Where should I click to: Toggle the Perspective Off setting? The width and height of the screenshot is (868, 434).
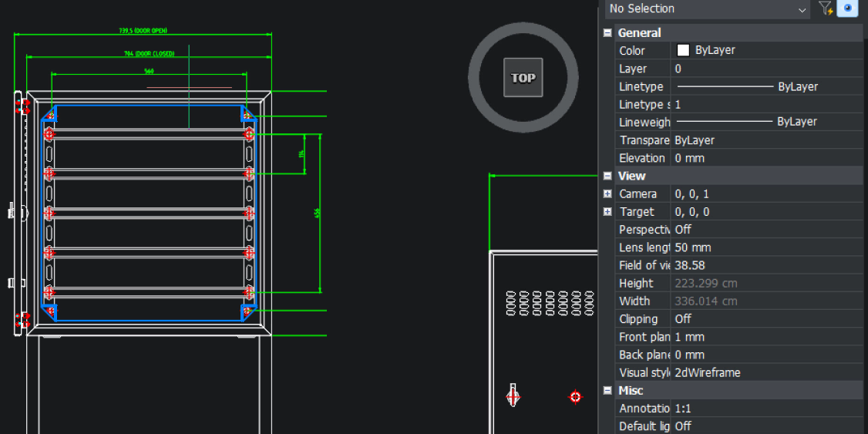[x=767, y=230]
